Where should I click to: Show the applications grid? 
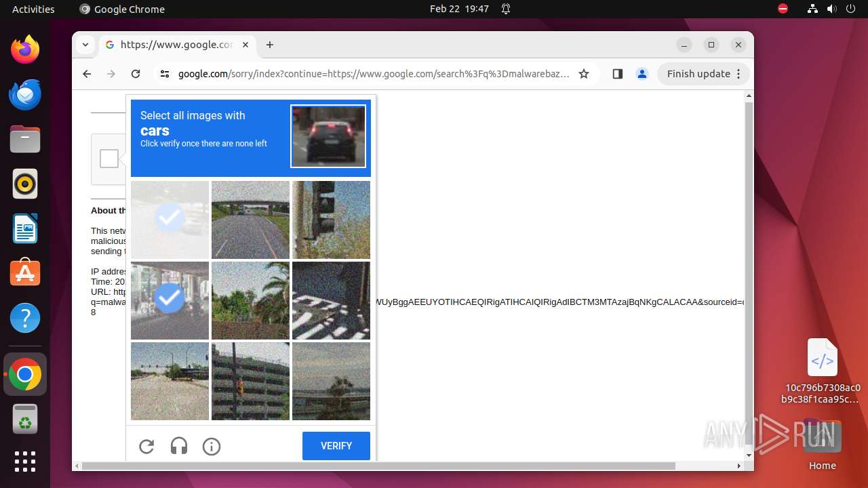coord(25,462)
